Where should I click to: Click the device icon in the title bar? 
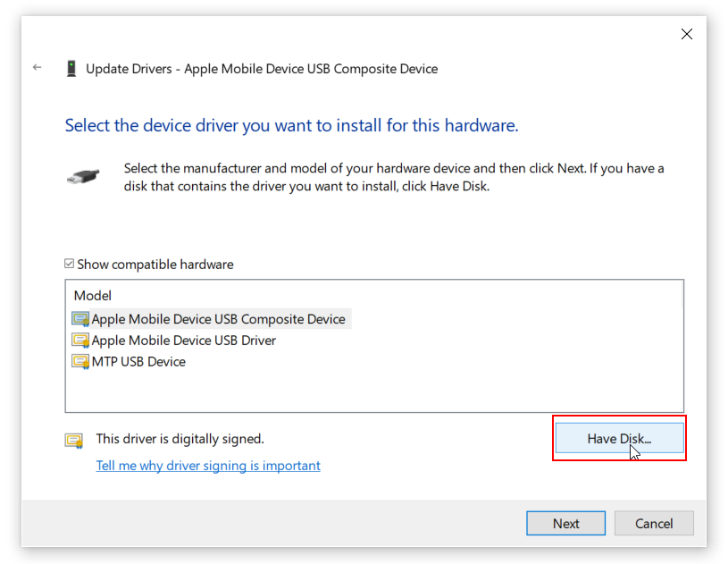[72, 68]
